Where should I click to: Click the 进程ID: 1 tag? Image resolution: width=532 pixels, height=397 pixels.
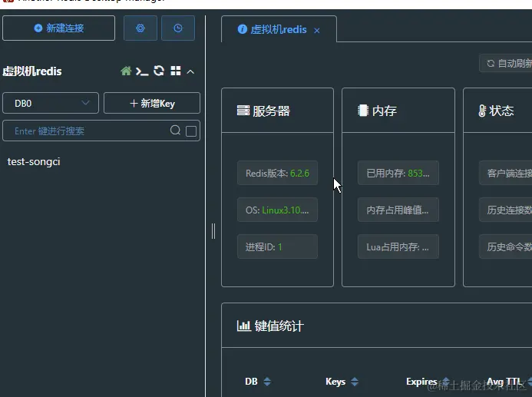[x=278, y=247]
